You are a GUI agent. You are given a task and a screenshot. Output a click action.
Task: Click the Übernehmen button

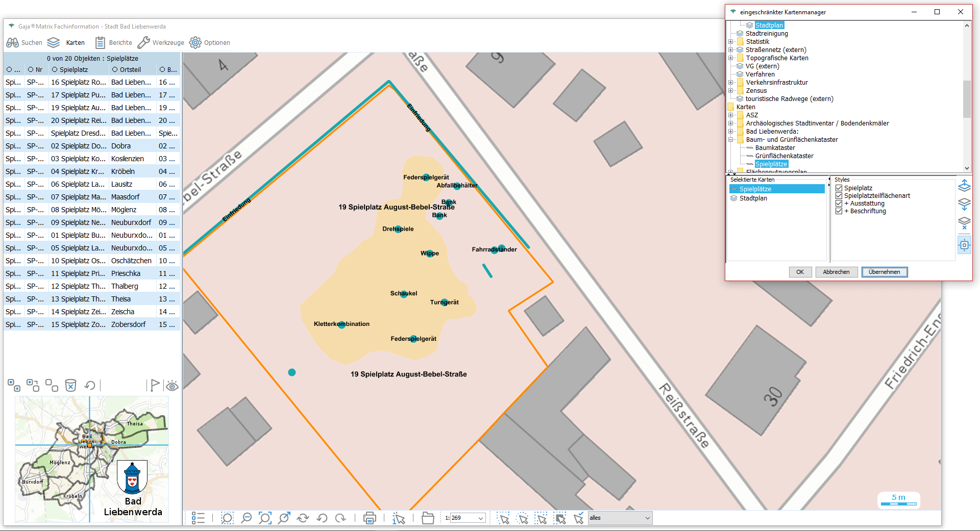coord(884,272)
